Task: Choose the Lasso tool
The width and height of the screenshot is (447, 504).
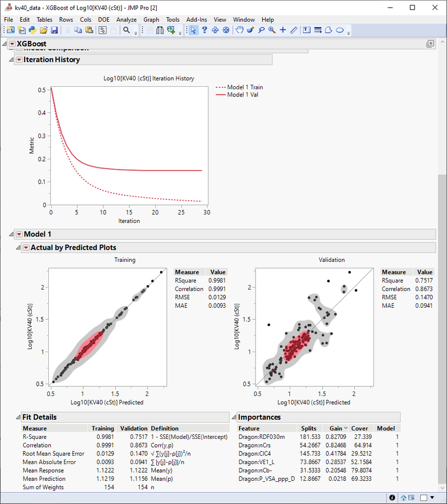Action: pos(261,30)
